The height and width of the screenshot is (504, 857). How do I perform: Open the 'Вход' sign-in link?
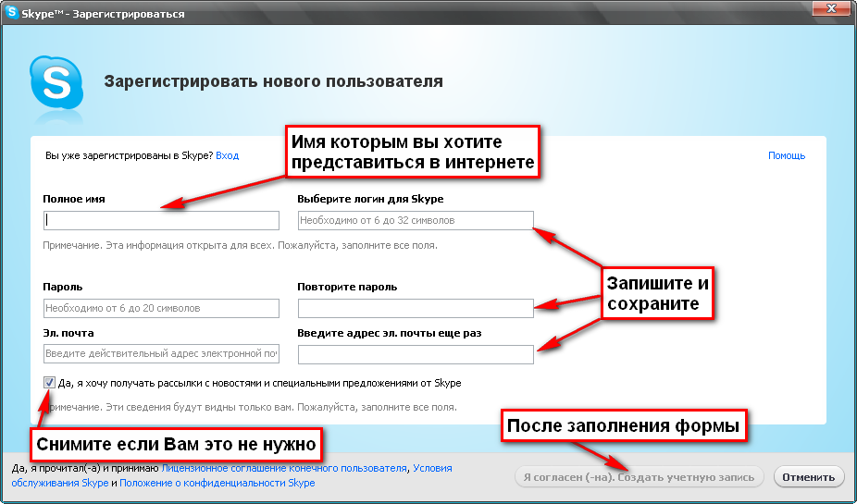(228, 155)
